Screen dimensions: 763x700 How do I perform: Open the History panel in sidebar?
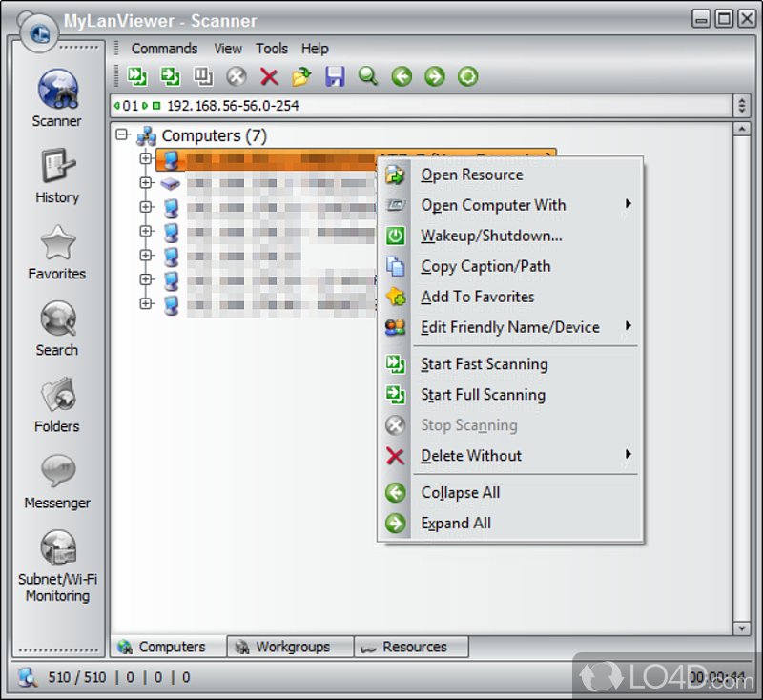pyautogui.click(x=57, y=176)
